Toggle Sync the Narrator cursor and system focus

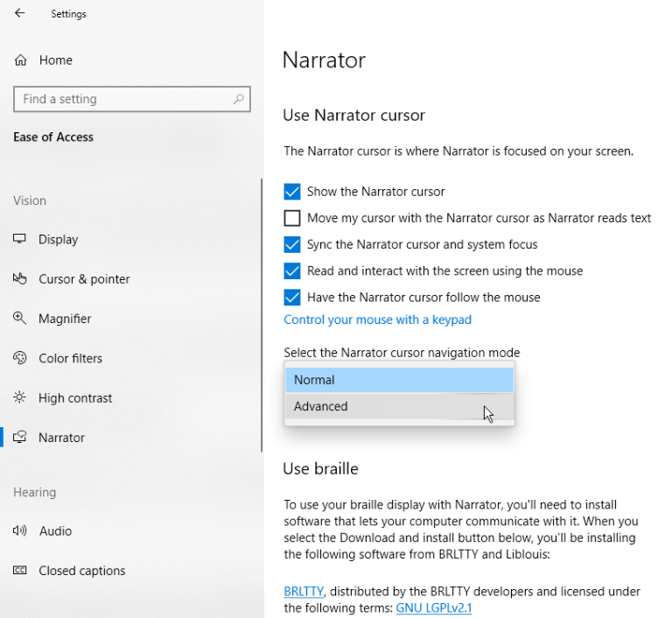(x=292, y=244)
